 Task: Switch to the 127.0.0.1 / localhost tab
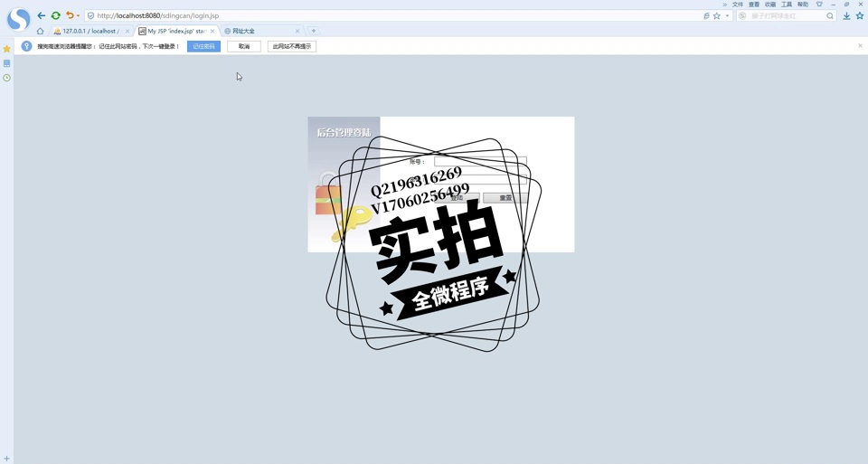click(89, 31)
